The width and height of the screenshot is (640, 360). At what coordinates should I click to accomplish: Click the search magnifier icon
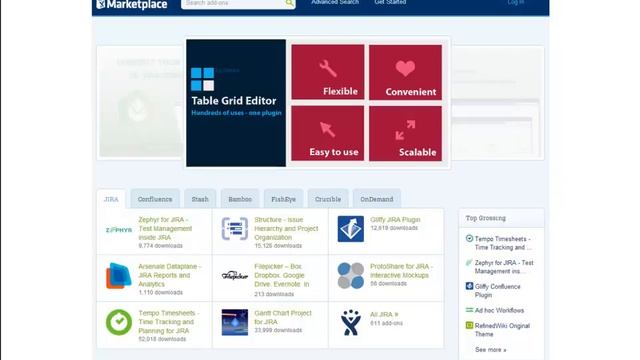click(x=289, y=3)
